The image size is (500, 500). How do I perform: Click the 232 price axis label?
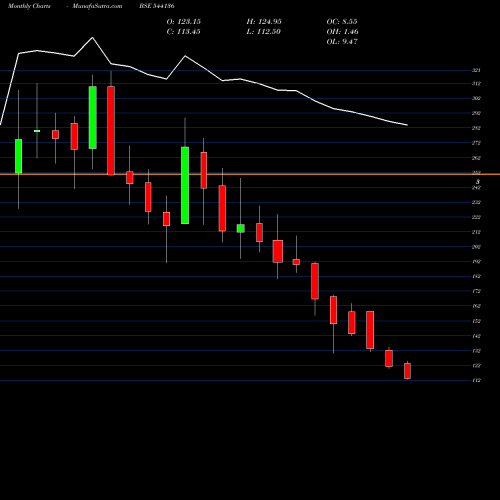point(476,202)
